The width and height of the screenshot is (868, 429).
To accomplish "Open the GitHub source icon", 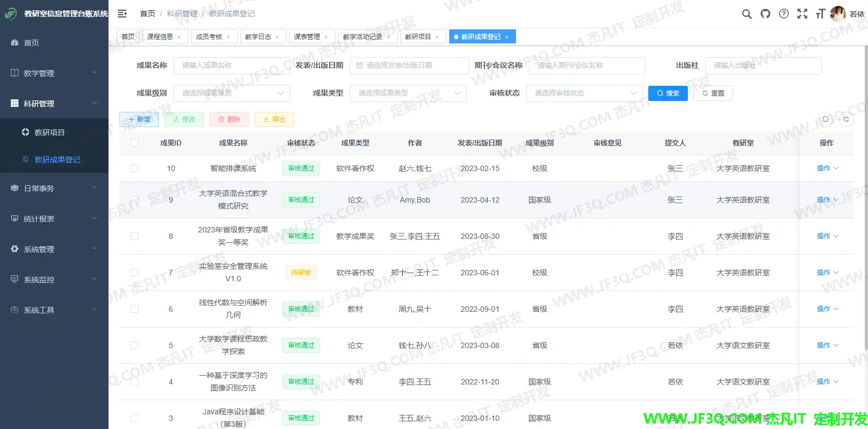I will coord(765,14).
